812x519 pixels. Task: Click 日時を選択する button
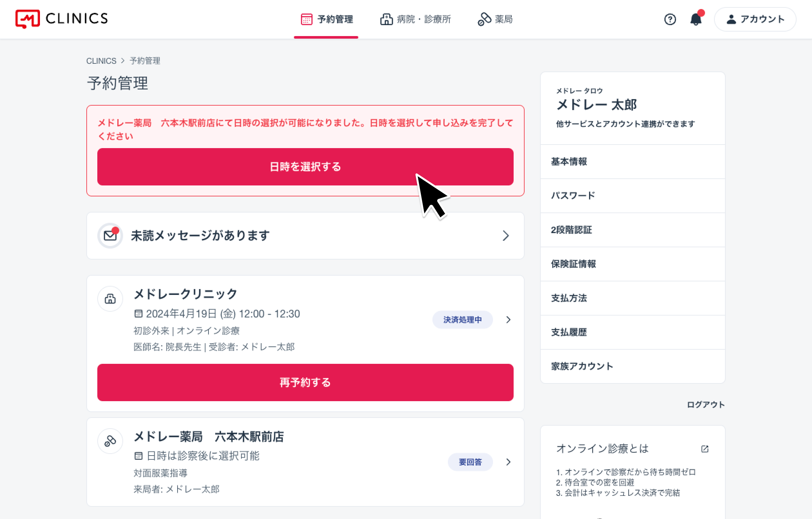coord(305,166)
